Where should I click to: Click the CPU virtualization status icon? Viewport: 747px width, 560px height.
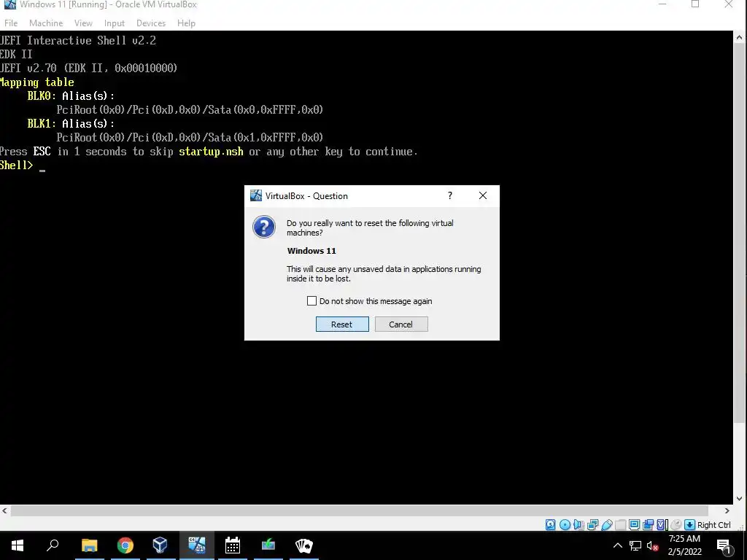(662, 525)
